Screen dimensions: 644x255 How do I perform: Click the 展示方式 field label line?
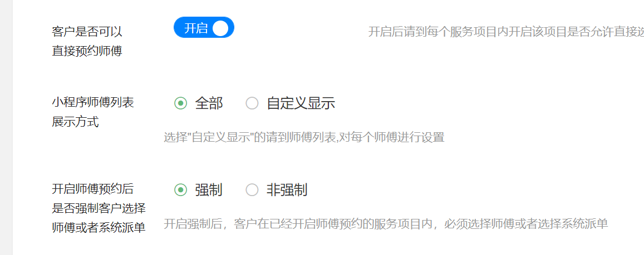pyautogui.click(x=75, y=122)
